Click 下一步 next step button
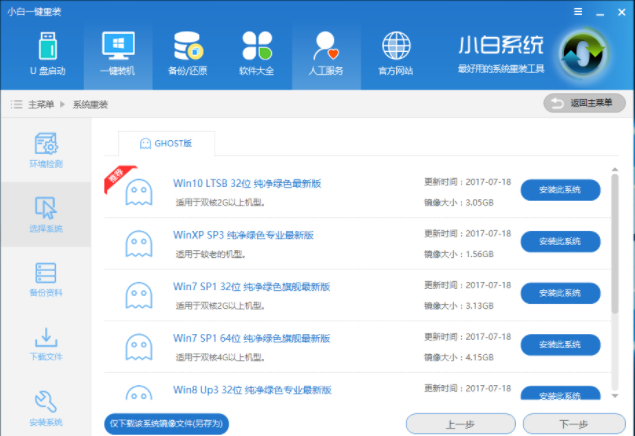The width and height of the screenshot is (635, 436). pyautogui.click(x=572, y=423)
